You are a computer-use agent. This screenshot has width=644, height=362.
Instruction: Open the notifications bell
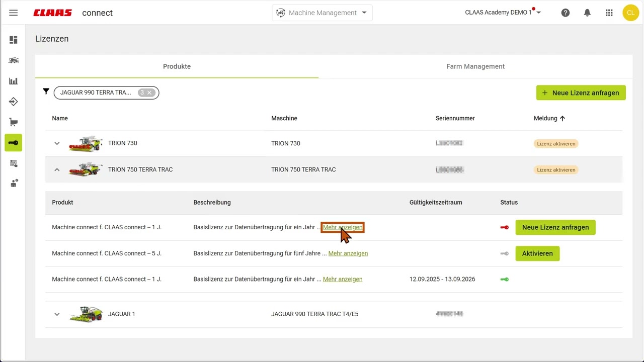pos(587,13)
